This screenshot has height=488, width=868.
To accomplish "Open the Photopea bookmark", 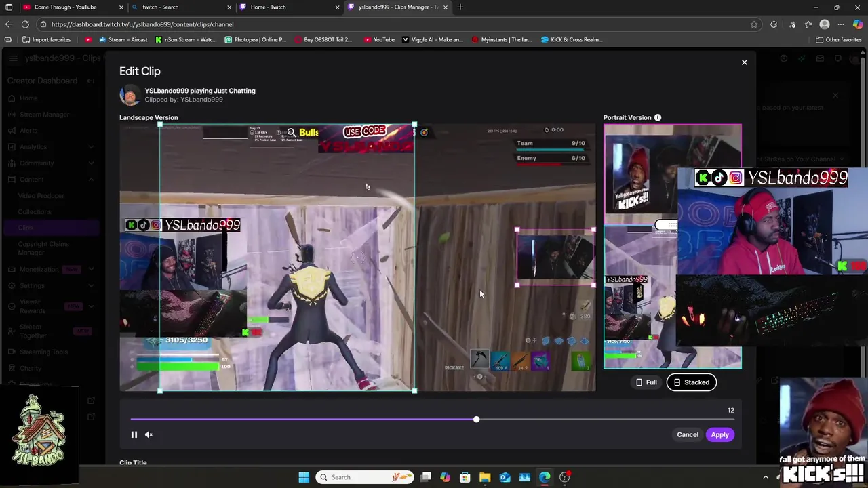I will point(255,39).
